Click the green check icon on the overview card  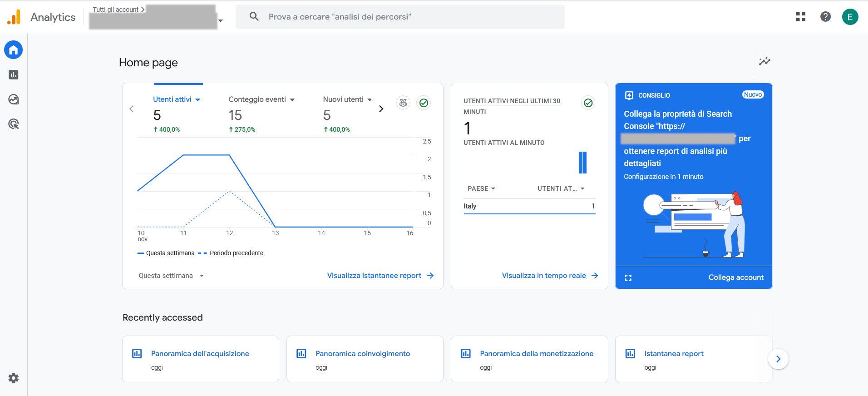pos(424,103)
